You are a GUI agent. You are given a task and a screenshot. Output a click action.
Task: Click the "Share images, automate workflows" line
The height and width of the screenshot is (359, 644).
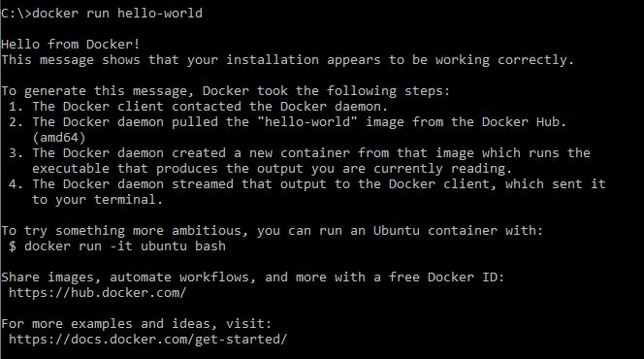(x=252, y=277)
